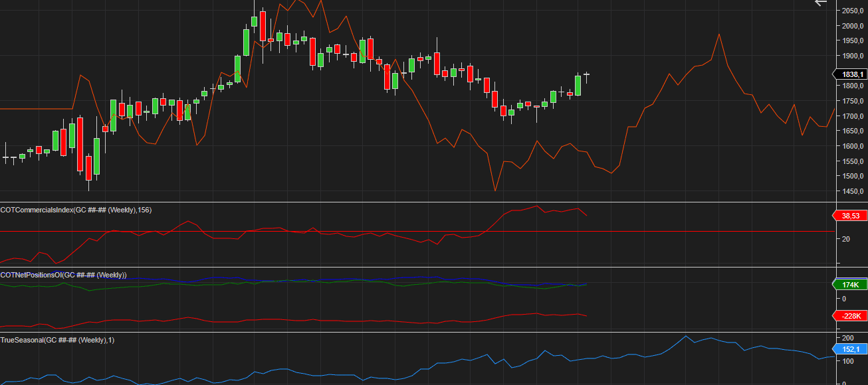
Task: Click the 2000,0 price axis label
Action: point(852,26)
